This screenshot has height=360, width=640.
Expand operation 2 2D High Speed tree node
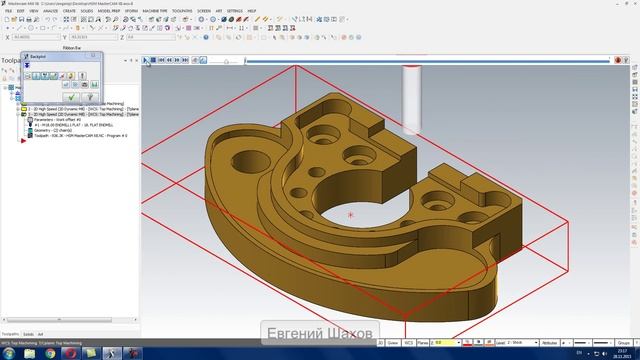click(18, 109)
